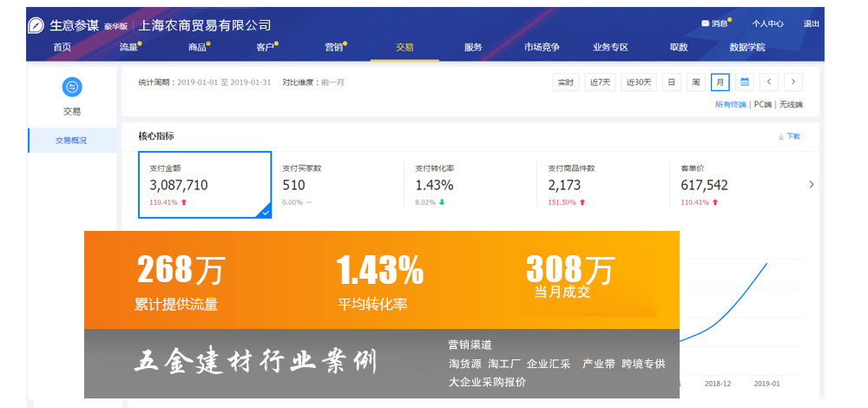The height and width of the screenshot is (408, 868).
Task: Click the blue 交易 circular sidebar icon
Action: click(x=72, y=87)
